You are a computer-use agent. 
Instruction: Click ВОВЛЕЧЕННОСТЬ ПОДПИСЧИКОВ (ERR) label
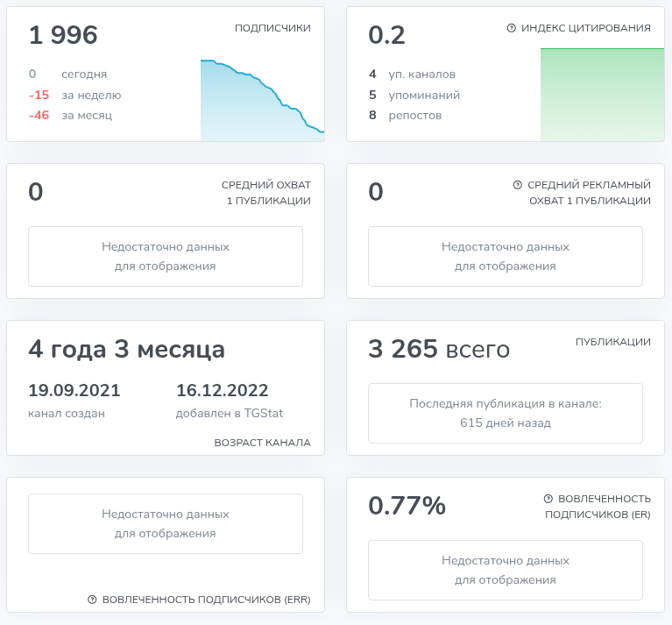(x=206, y=600)
